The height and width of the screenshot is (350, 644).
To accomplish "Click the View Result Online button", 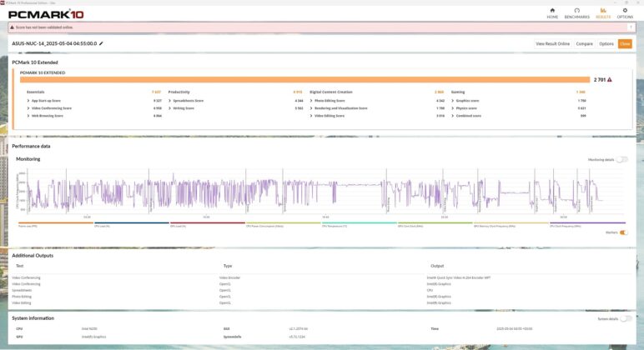I will tap(552, 44).
